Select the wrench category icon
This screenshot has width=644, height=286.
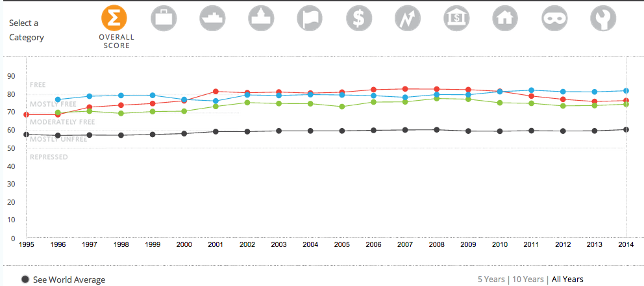pyautogui.click(x=603, y=19)
